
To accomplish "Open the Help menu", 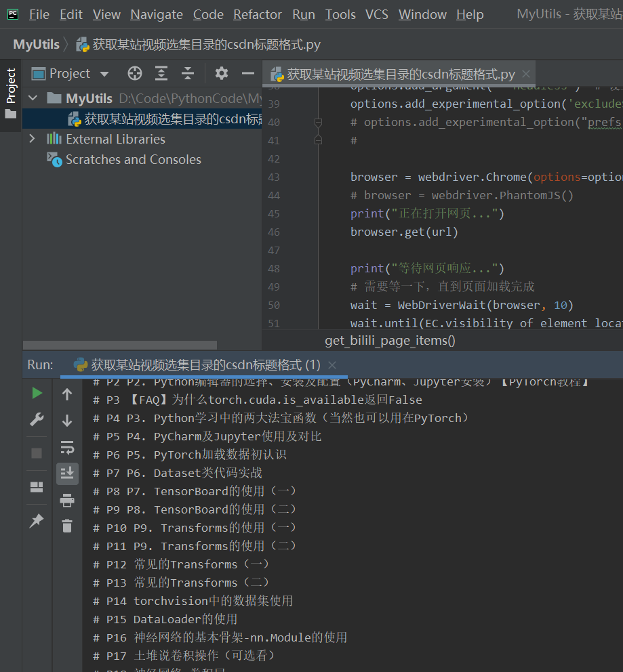I will point(470,15).
